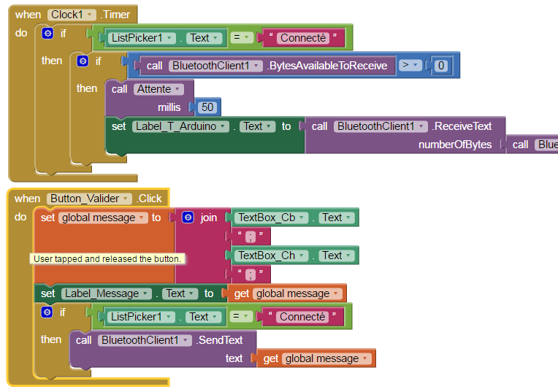Open the Clock1 component dropdown
The image size is (558, 392).
(x=72, y=15)
